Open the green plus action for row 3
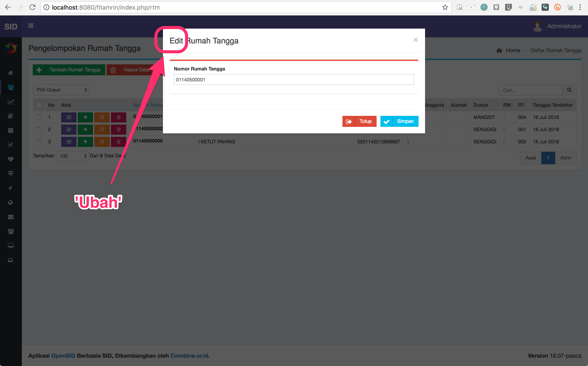Viewport: 588px width, 366px height. coord(85,142)
